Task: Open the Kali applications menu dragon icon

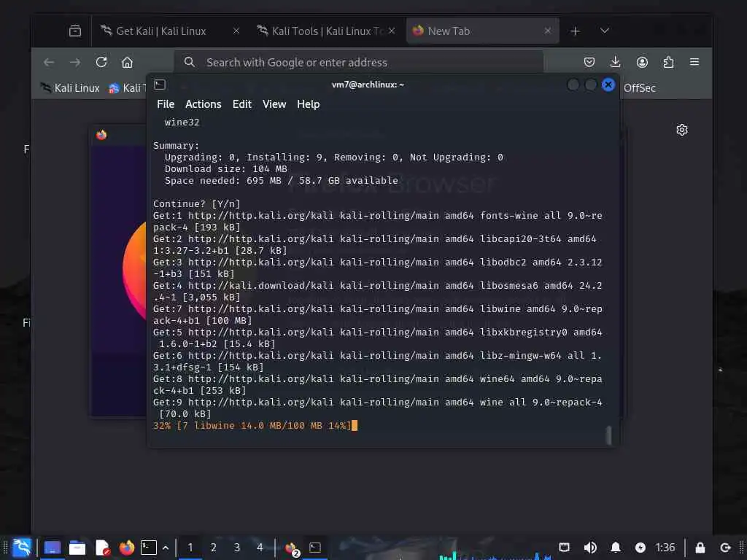Action: tap(21, 548)
